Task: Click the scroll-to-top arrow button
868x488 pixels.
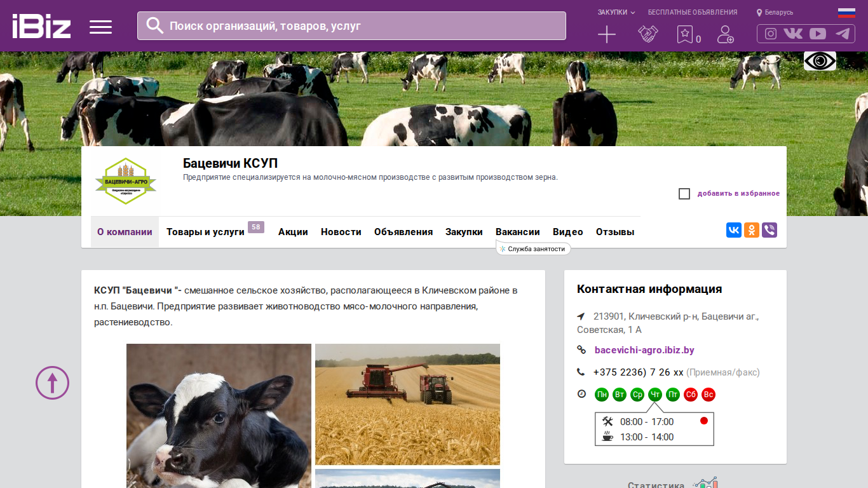Action: pos(52,383)
